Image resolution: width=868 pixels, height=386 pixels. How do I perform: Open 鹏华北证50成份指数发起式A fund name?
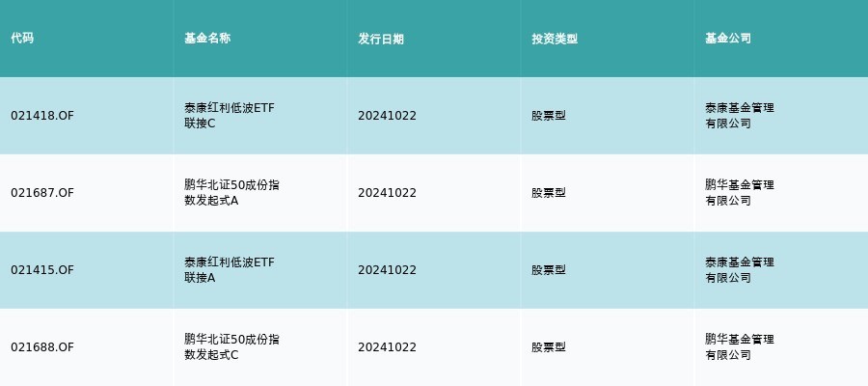click(231, 193)
